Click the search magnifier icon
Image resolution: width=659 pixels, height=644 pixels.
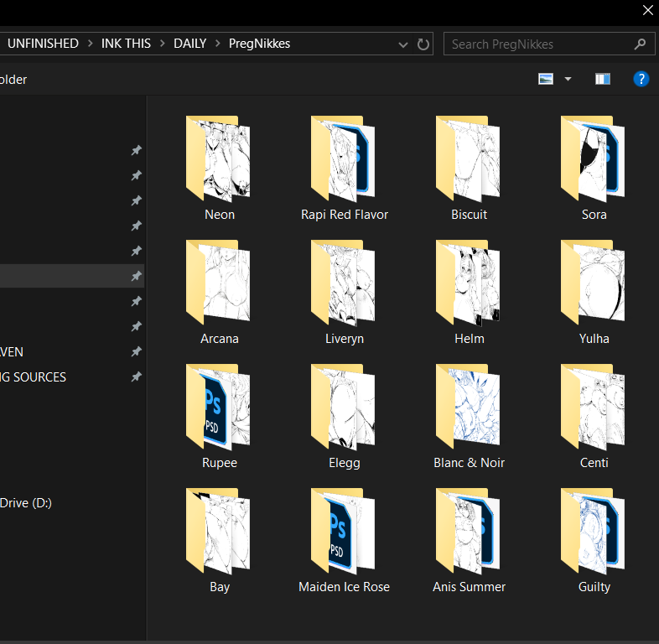(640, 44)
